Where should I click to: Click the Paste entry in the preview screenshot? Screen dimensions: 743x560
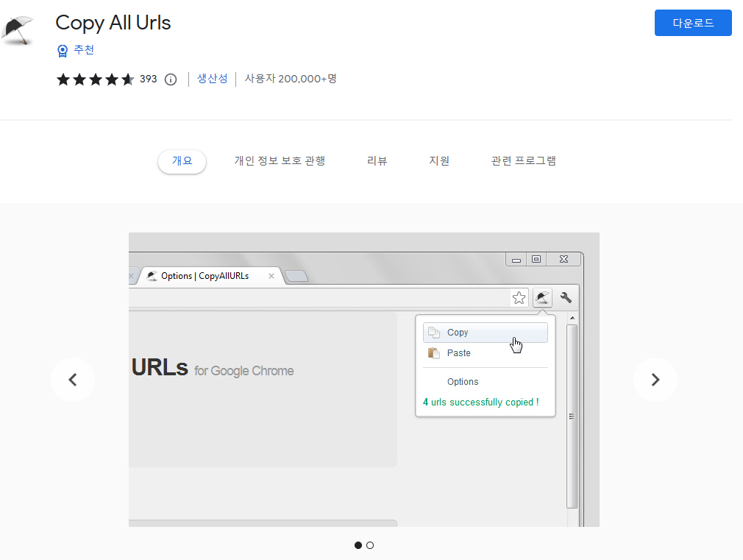[458, 353]
